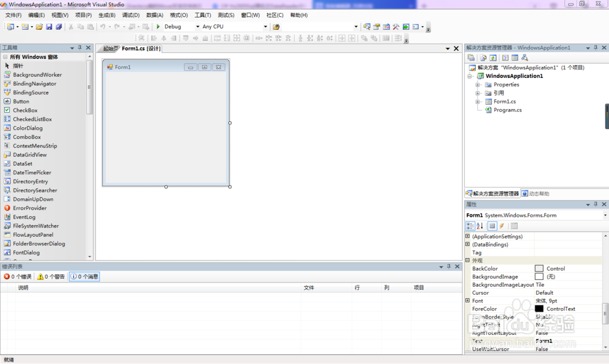This screenshot has height=364, width=609.
Task: Open the Any CPU platform dropdown
Action: pyautogui.click(x=266, y=27)
